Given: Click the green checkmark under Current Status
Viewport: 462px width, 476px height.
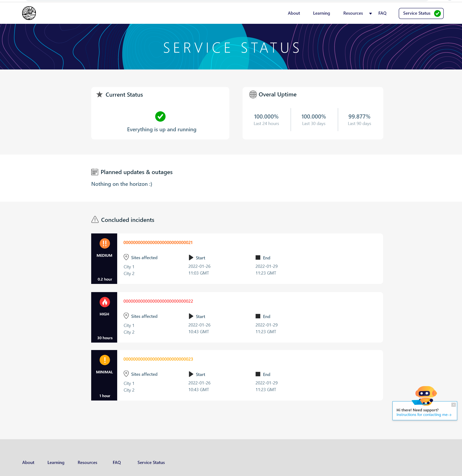Looking at the screenshot, I should coord(160,117).
